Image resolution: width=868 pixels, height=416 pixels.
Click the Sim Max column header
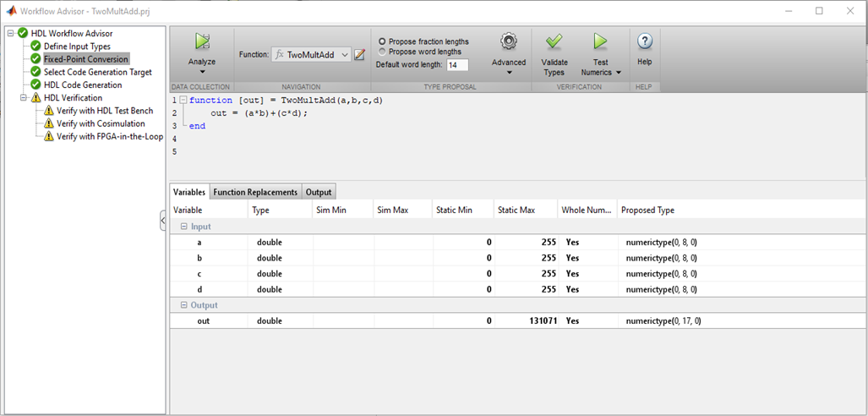(x=403, y=210)
